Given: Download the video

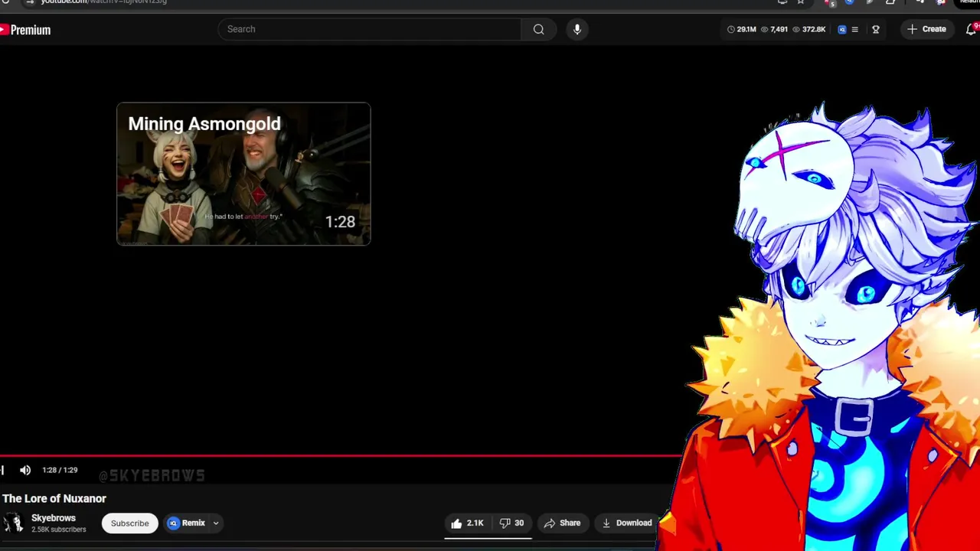Looking at the screenshot, I should click(627, 523).
